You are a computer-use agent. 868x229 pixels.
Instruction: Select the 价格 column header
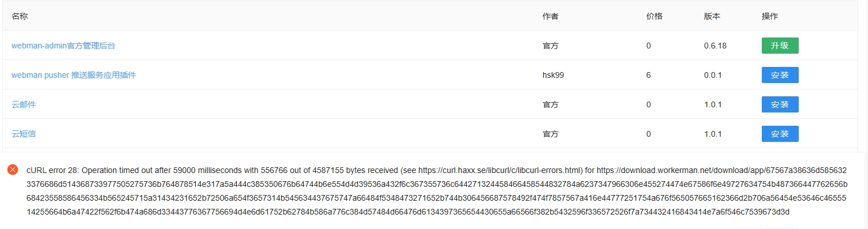tap(654, 16)
